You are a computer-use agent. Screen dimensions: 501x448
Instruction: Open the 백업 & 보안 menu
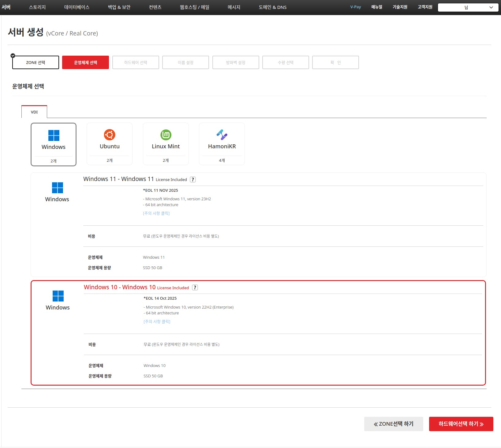pyautogui.click(x=119, y=7)
